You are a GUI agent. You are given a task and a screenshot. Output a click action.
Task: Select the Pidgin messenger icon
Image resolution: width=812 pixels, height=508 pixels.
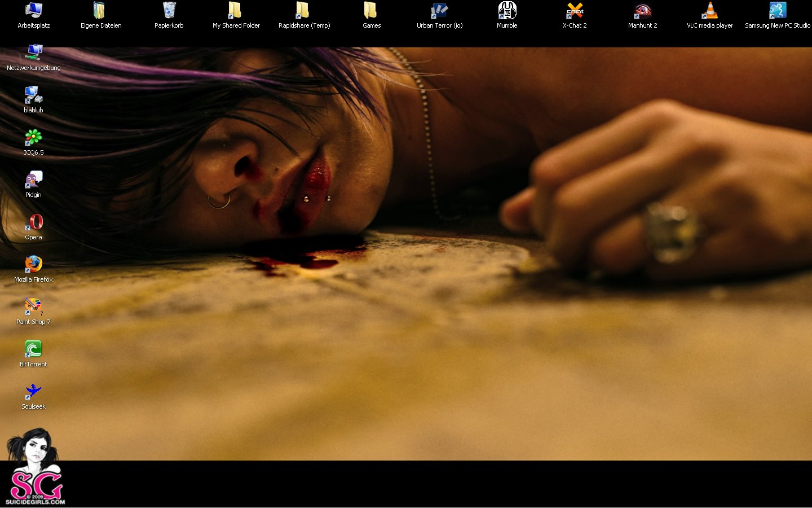click(33, 180)
